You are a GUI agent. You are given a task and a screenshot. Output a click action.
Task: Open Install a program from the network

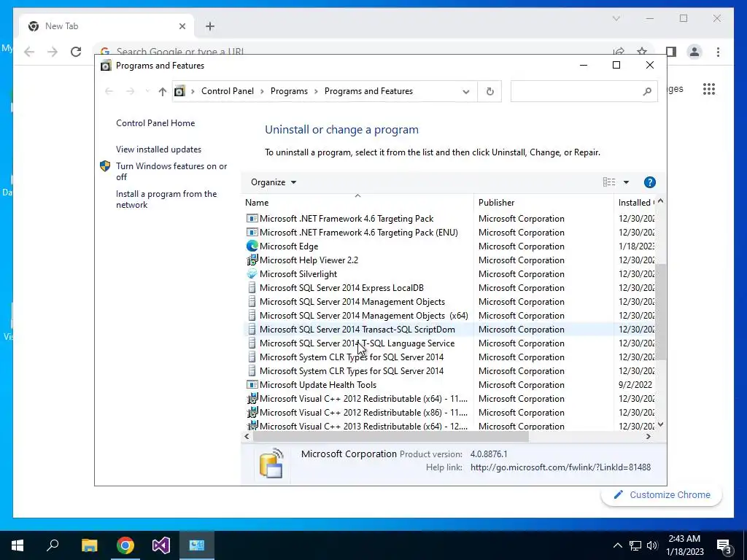coord(166,200)
